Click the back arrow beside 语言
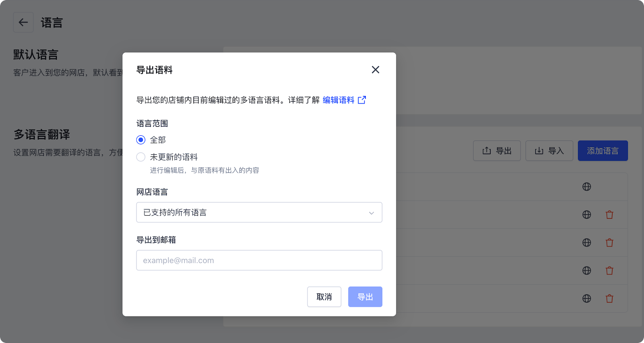Viewport: 644px width, 343px height. (23, 23)
